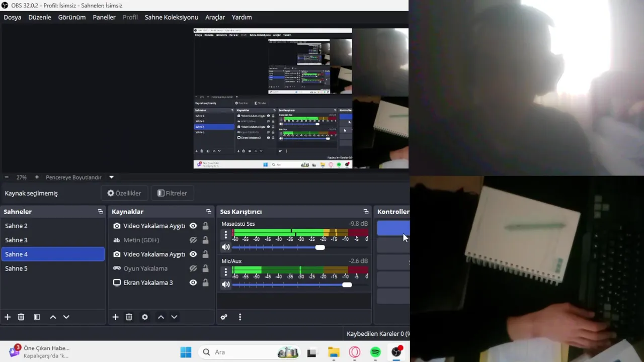Move scene down using Sahneler down arrow

(66, 317)
